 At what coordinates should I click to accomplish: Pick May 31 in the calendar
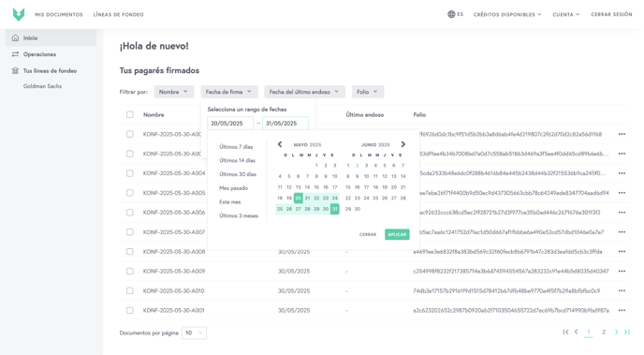[x=335, y=209]
